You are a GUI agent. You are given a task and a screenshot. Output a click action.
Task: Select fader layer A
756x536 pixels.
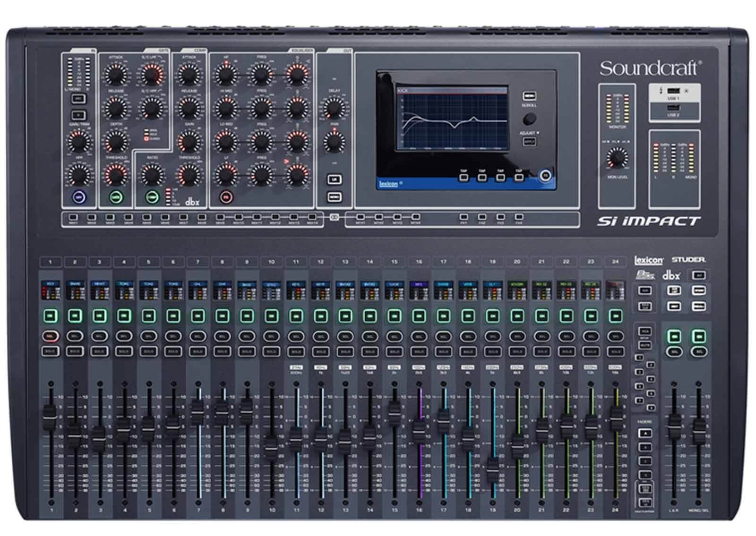click(645, 433)
